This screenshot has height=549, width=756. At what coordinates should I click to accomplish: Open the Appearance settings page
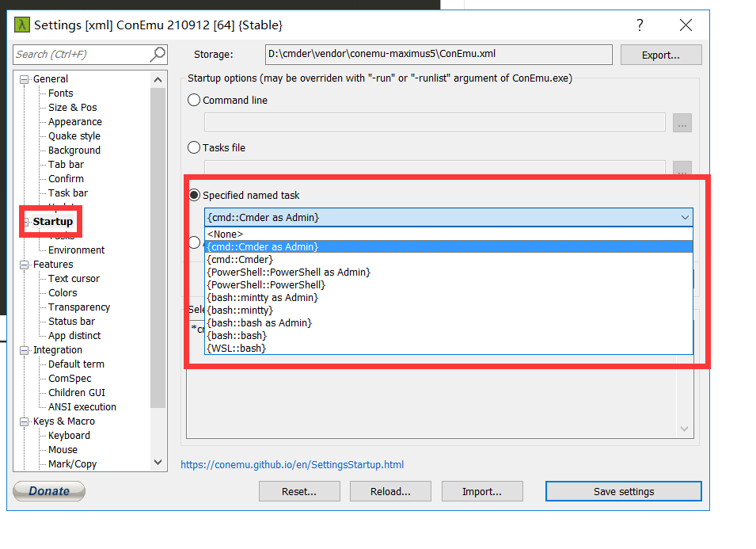75,121
